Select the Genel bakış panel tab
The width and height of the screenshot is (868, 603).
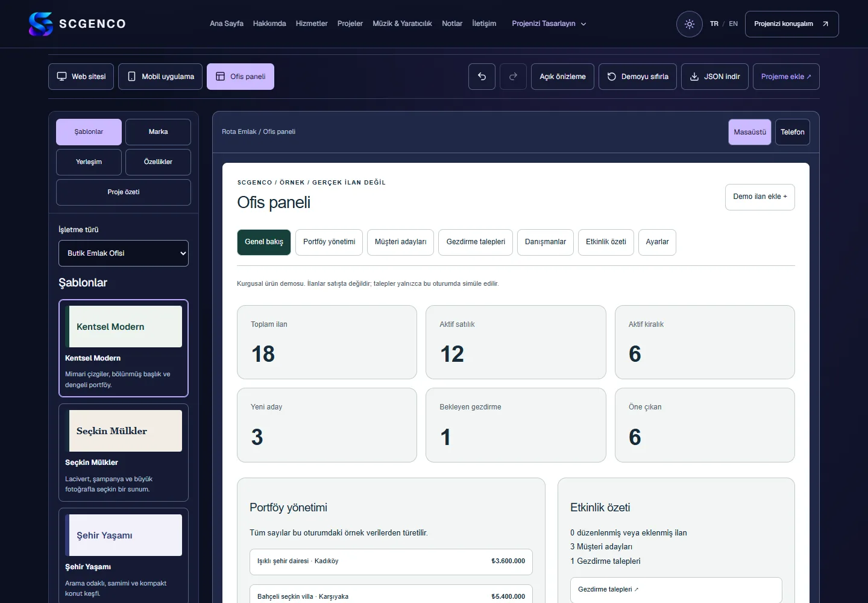pos(264,242)
